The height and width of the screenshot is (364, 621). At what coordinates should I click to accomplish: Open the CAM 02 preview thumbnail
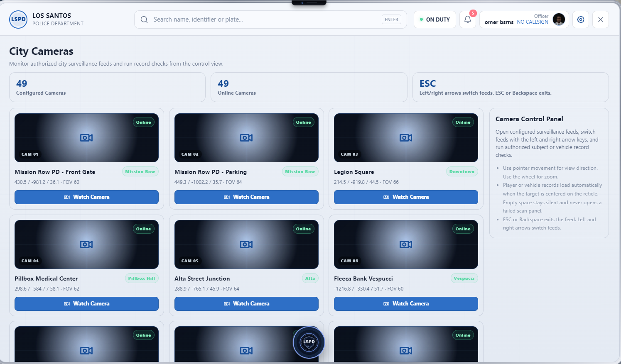point(246,138)
